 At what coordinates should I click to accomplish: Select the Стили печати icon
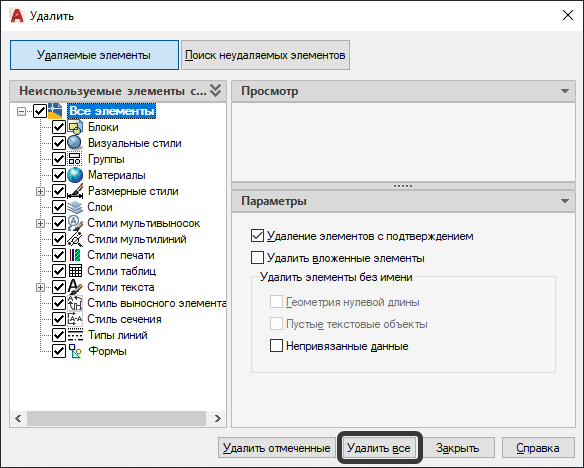75,255
